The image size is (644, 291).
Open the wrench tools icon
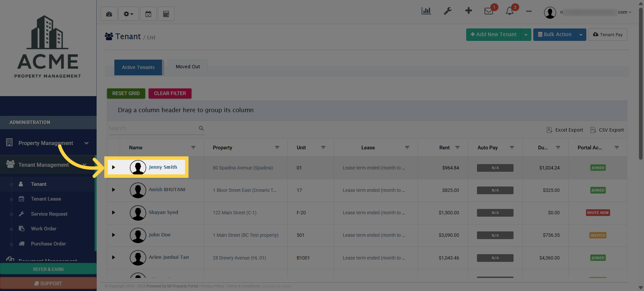point(448,11)
